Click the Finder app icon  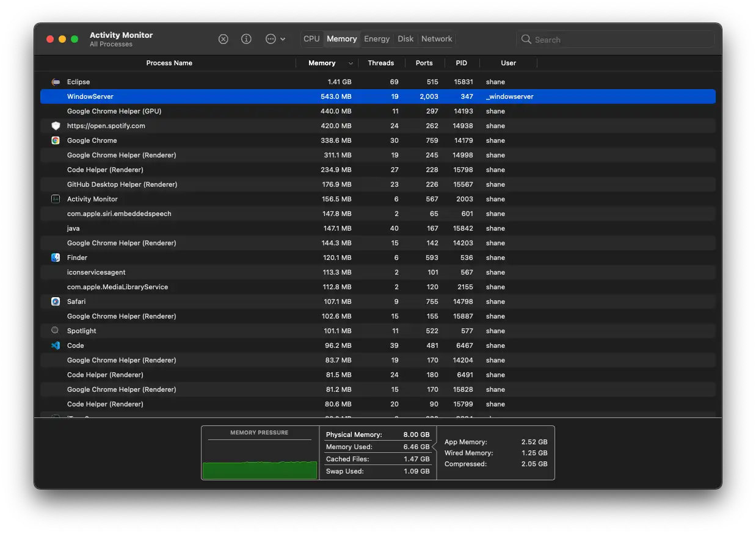(x=56, y=258)
